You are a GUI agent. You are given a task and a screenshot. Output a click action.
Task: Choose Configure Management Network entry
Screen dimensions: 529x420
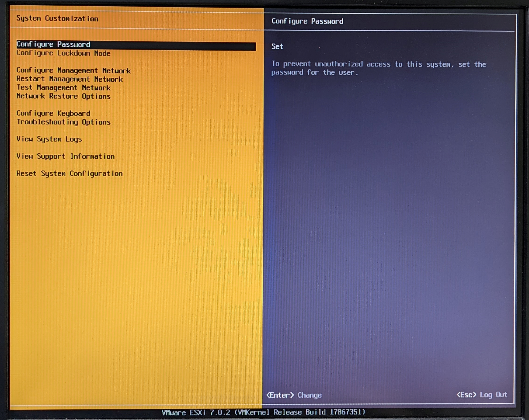(x=74, y=71)
